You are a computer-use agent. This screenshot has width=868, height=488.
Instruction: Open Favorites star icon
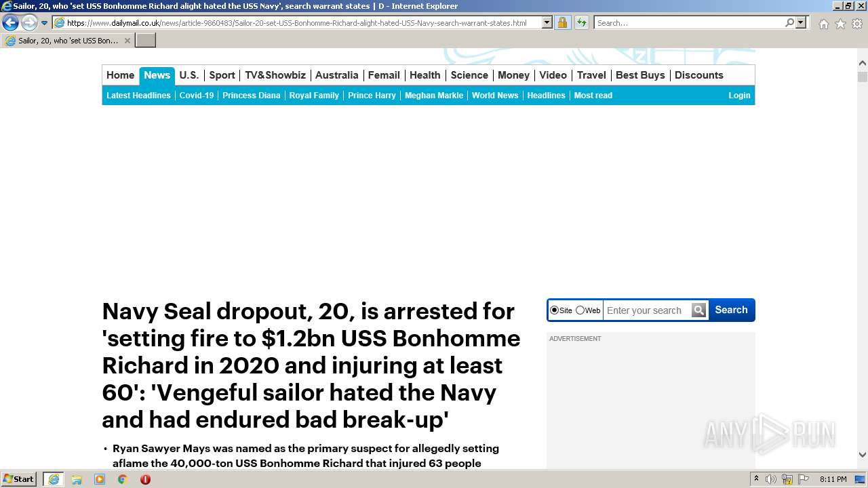(840, 24)
